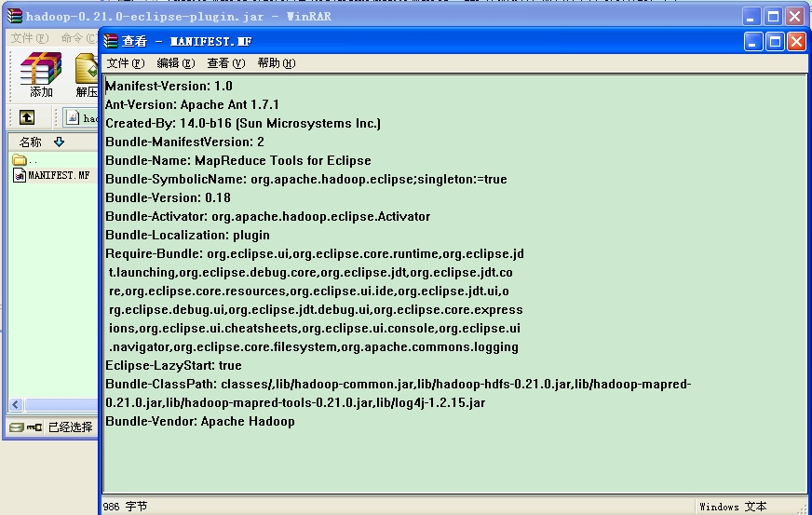This screenshot has height=515, width=812.
Task: Click the 'Manifest-Version: 1.0' line
Action: 169,86
